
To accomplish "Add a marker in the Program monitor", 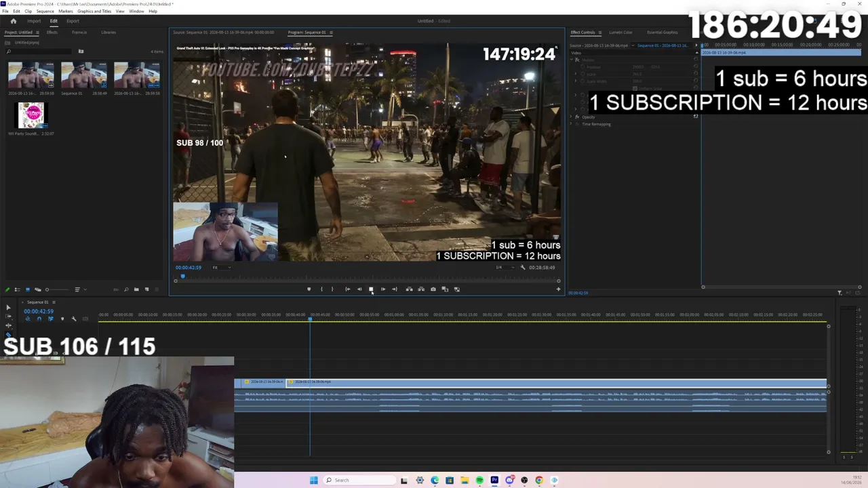I will [x=309, y=289].
